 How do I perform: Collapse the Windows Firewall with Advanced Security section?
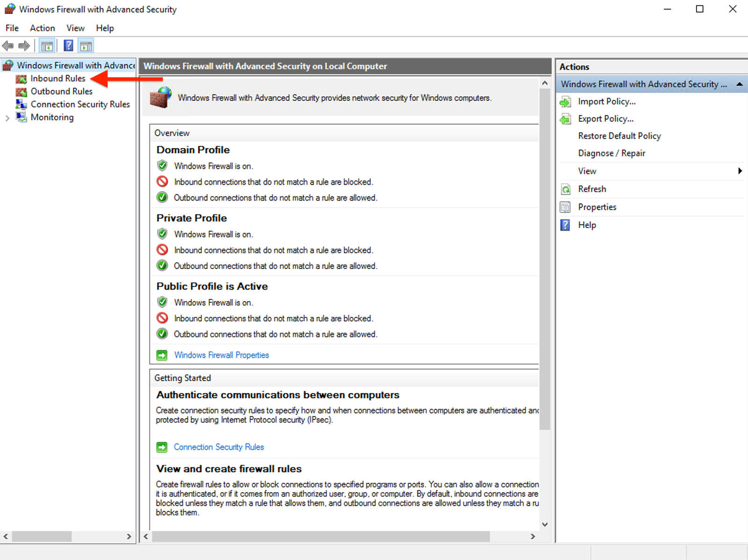pos(740,84)
